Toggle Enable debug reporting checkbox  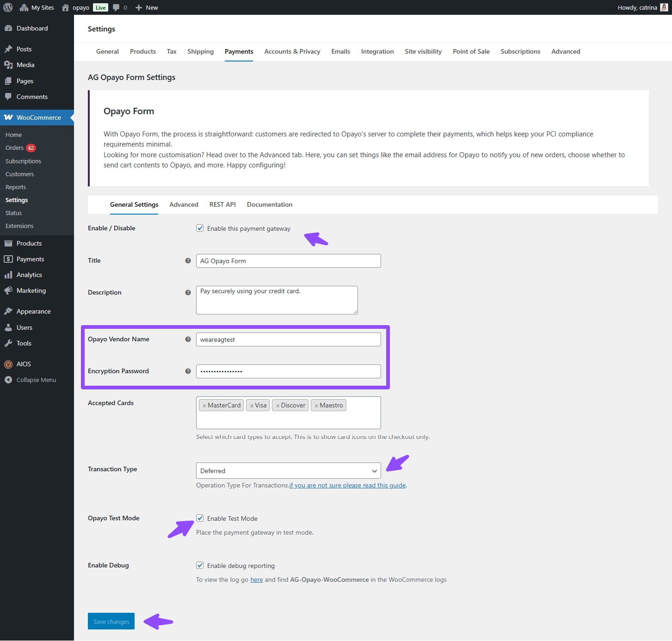pos(200,565)
